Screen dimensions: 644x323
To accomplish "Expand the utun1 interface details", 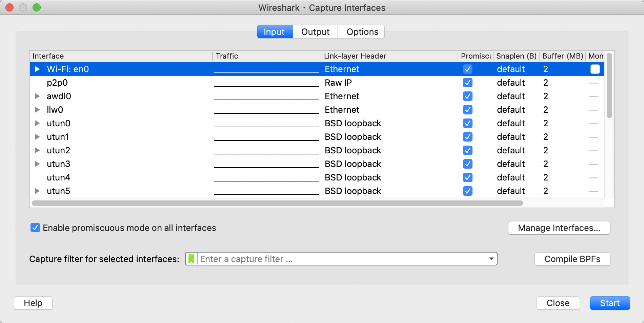I will 37,137.
